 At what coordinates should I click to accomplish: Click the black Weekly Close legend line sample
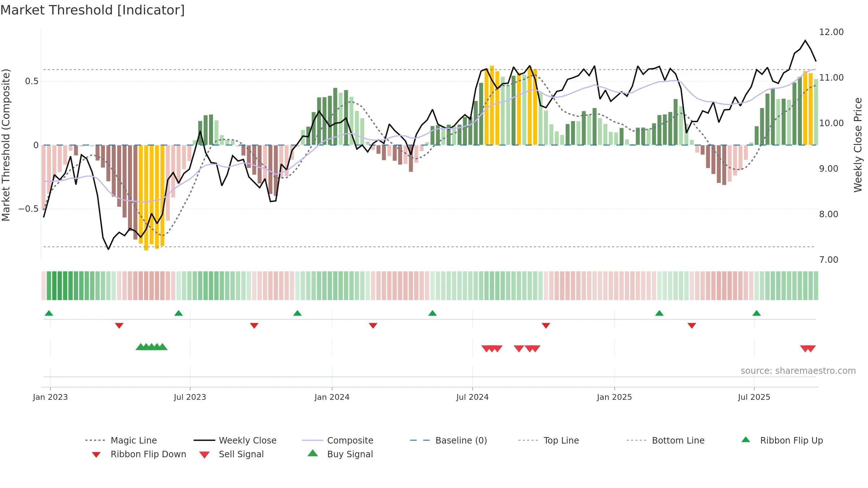tap(204, 440)
